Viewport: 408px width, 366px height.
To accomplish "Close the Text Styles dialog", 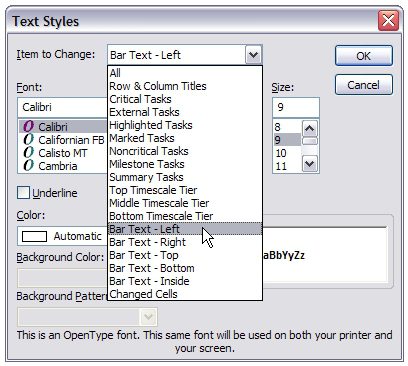I will [x=388, y=21].
